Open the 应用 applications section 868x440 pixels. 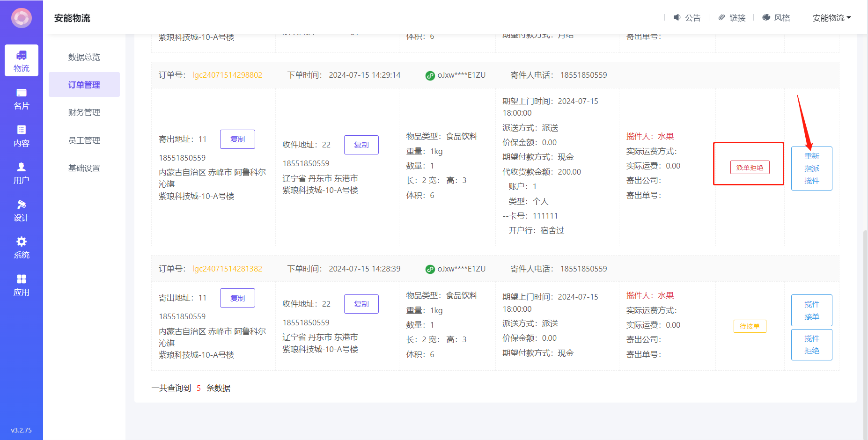(x=22, y=285)
